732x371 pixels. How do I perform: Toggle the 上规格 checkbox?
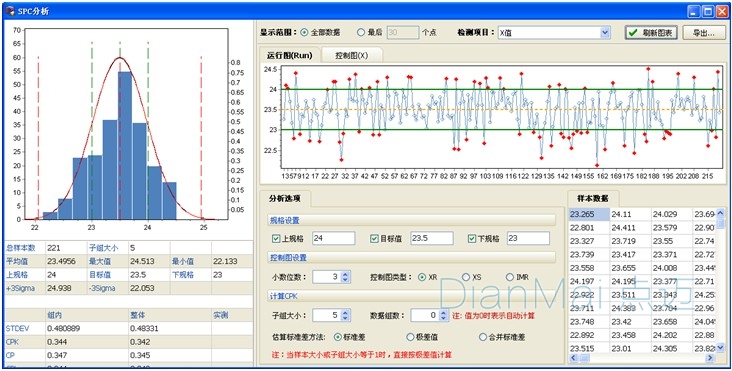[x=276, y=238]
